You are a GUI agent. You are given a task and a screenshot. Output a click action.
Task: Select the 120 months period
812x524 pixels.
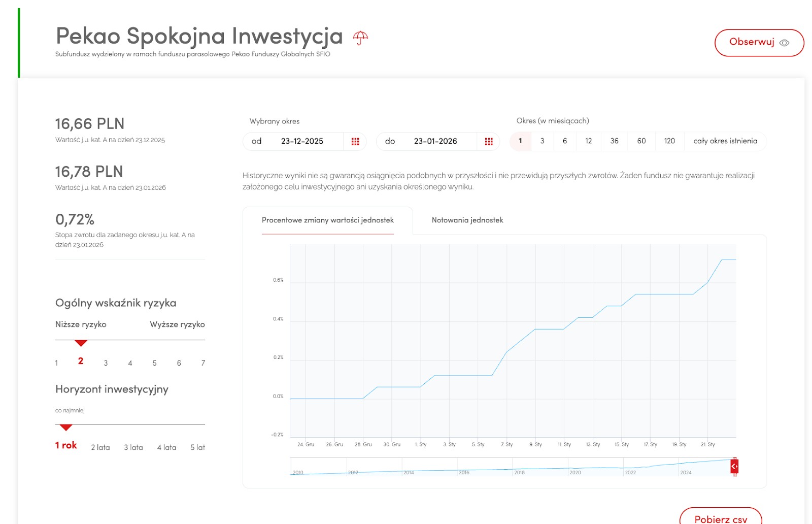[x=670, y=141]
